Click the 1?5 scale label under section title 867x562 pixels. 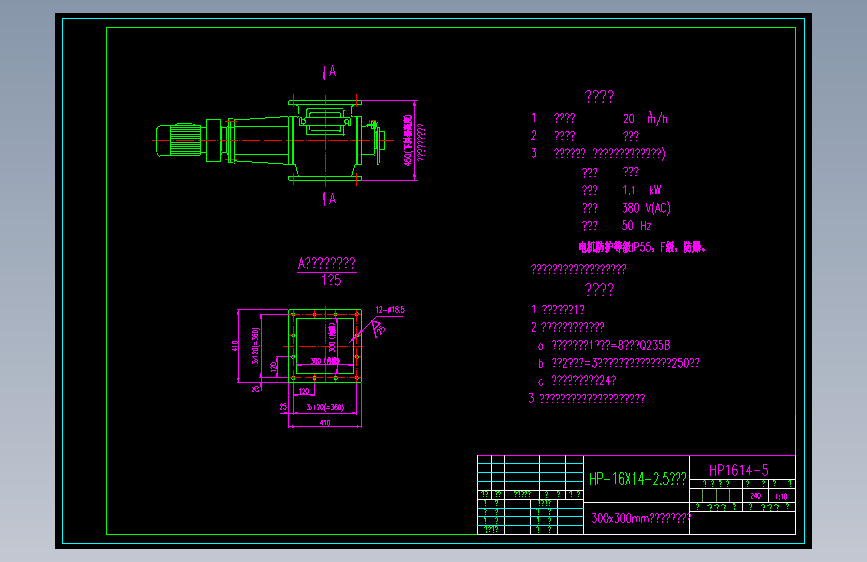coord(331,280)
